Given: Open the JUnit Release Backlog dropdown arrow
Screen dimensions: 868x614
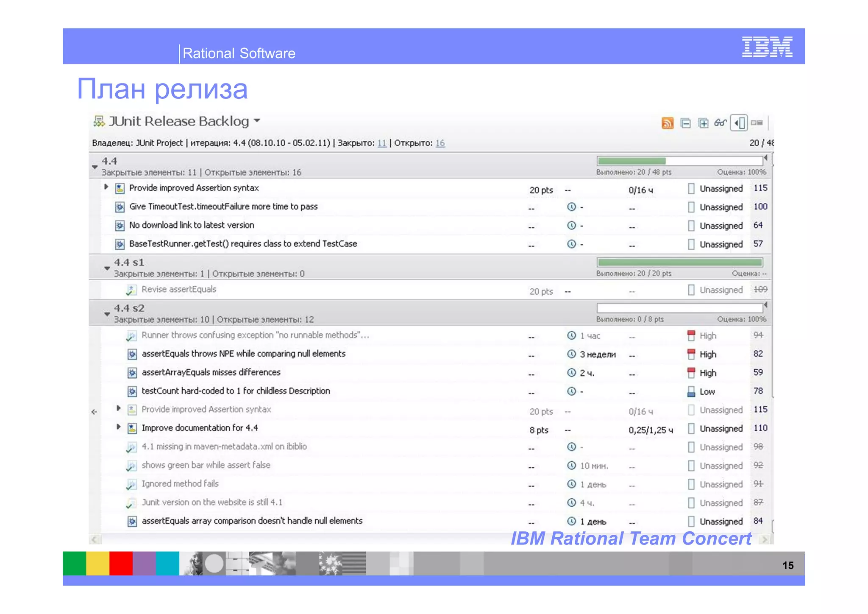Looking at the screenshot, I should 257,121.
